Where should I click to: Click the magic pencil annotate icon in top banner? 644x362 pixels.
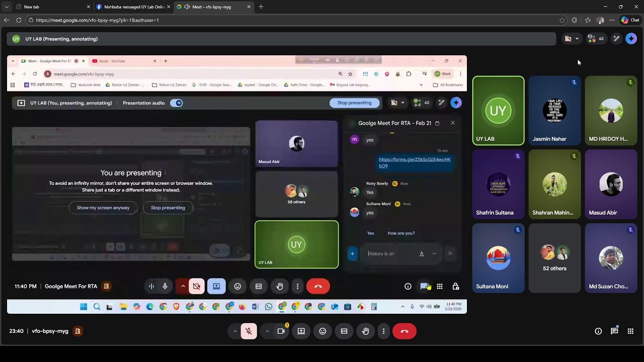(x=616, y=39)
